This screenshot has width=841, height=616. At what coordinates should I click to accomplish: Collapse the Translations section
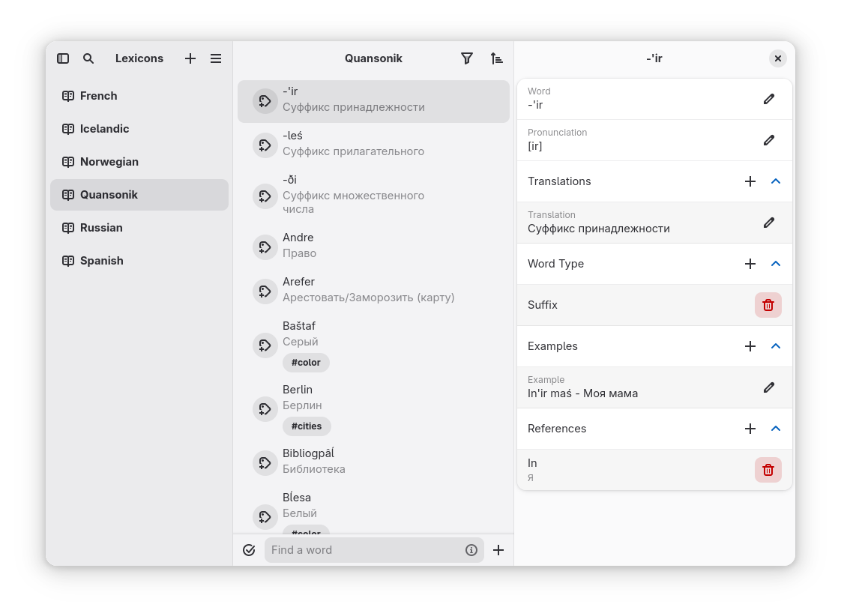point(776,181)
